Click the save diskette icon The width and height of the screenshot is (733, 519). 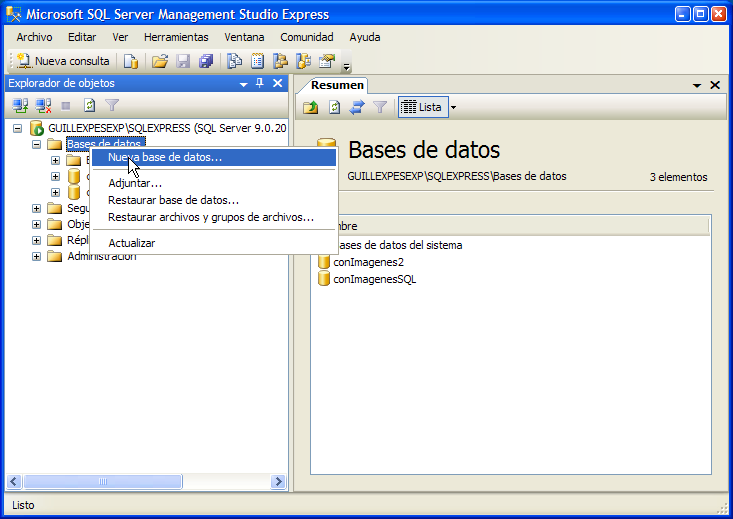(x=183, y=61)
